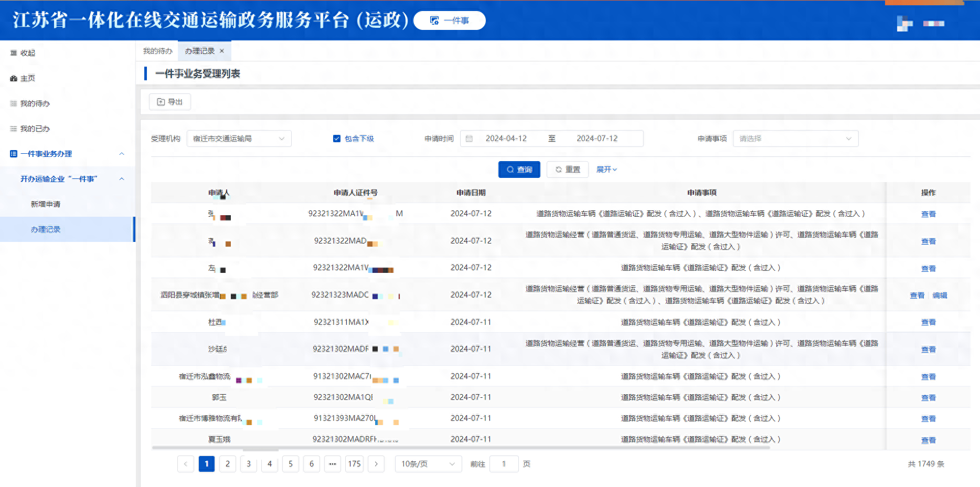Switch to the 我的待办 tab
The height and width of the screenshot is (487, 980).
[x=157, y=50]
